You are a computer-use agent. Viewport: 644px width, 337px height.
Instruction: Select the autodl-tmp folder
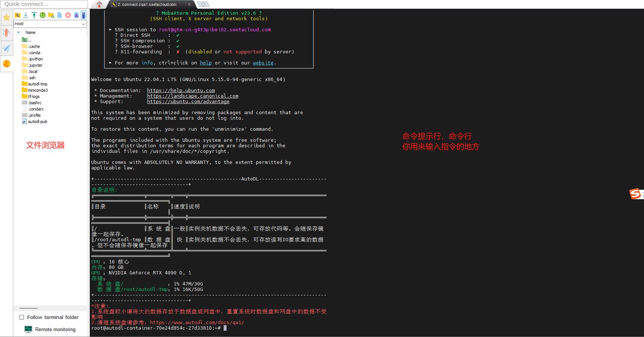pos(35,84)
